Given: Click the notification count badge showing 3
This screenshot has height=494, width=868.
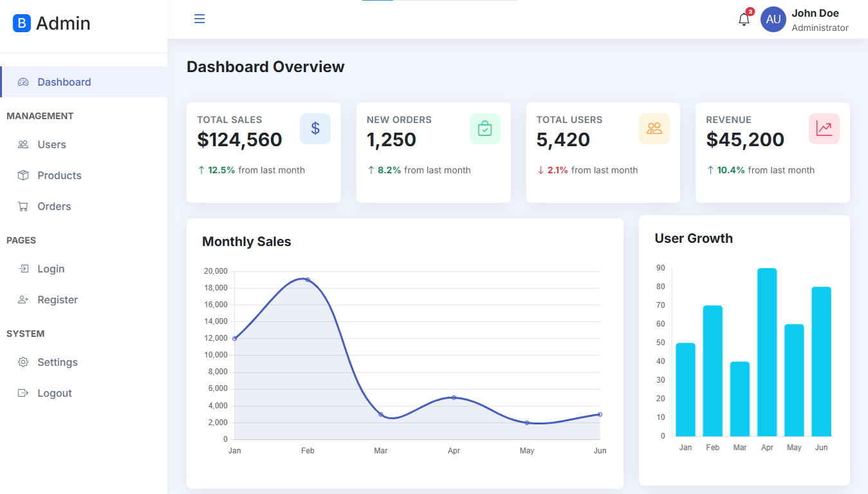Looking at the screenshot, I should 749,11.
